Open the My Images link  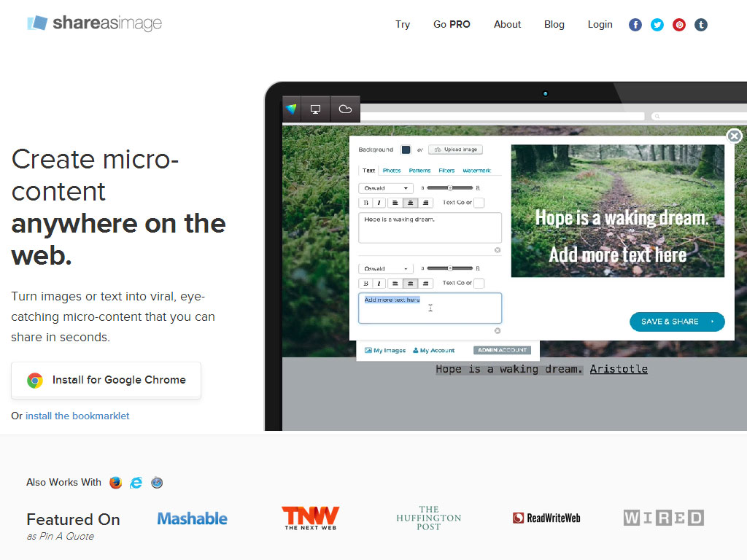pyautogui.click(x=385, y=351)
